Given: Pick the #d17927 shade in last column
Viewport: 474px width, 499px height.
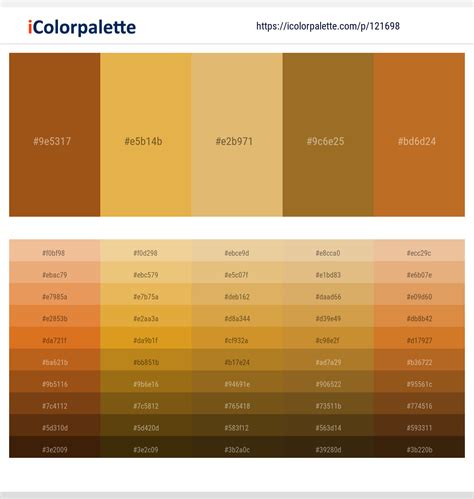Looking at the screenshot, I should (x=419, y=338).
